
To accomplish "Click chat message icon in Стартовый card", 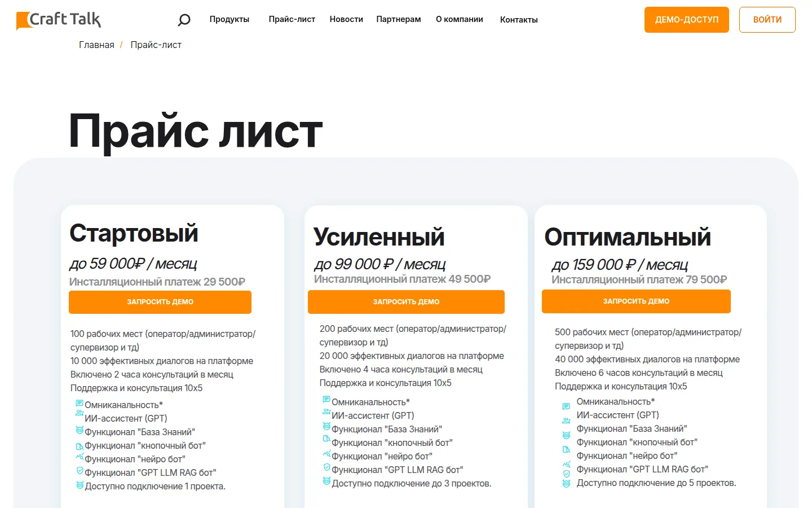I will tap(80, 403).
